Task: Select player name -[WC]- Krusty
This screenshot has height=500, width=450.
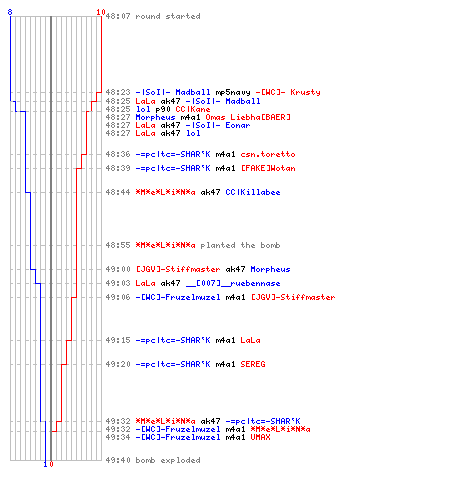Action: coord(288,92)
